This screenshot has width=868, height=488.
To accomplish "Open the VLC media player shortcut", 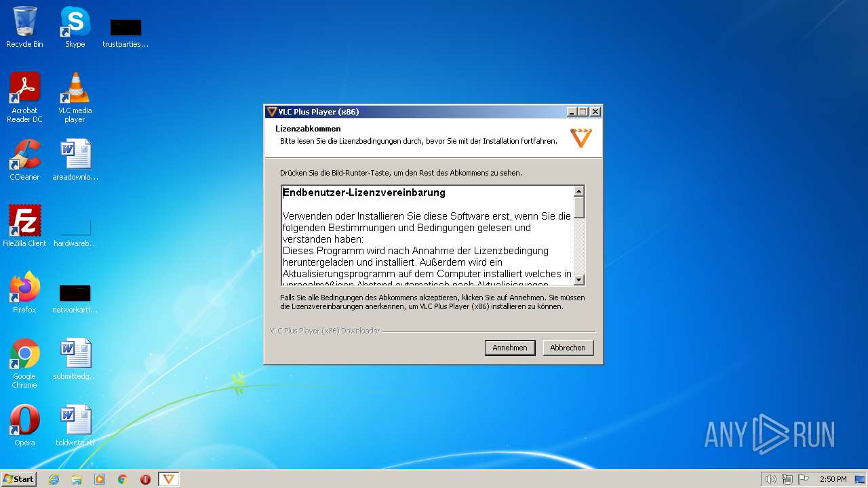I will [75, 98].
